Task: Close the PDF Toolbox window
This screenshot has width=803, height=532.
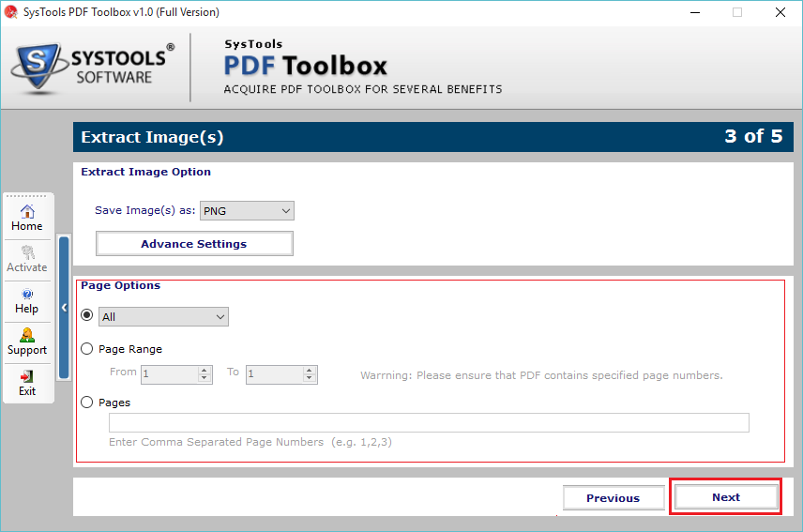Action: (x=780, y=12)
